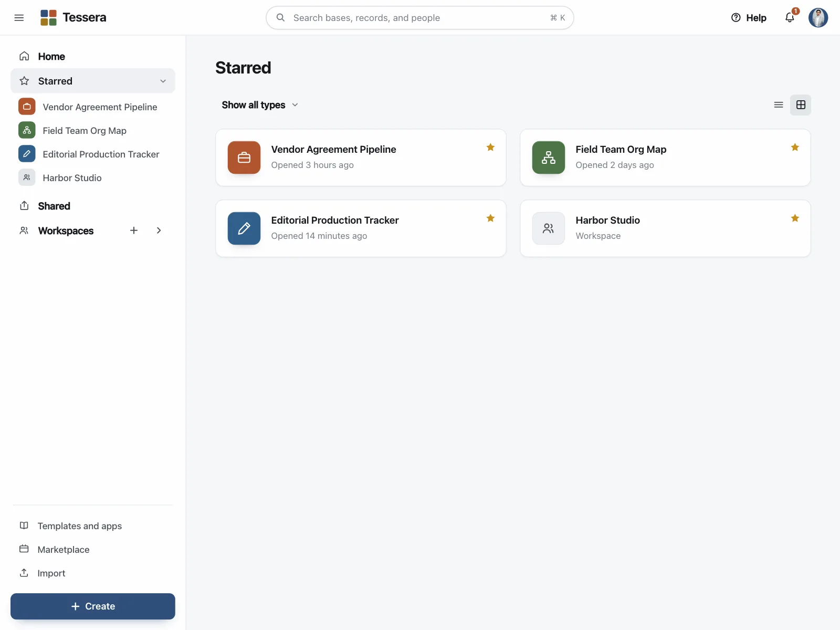
Task: Click 'Opened 2 days ago' text
Action: pos(615,165)
